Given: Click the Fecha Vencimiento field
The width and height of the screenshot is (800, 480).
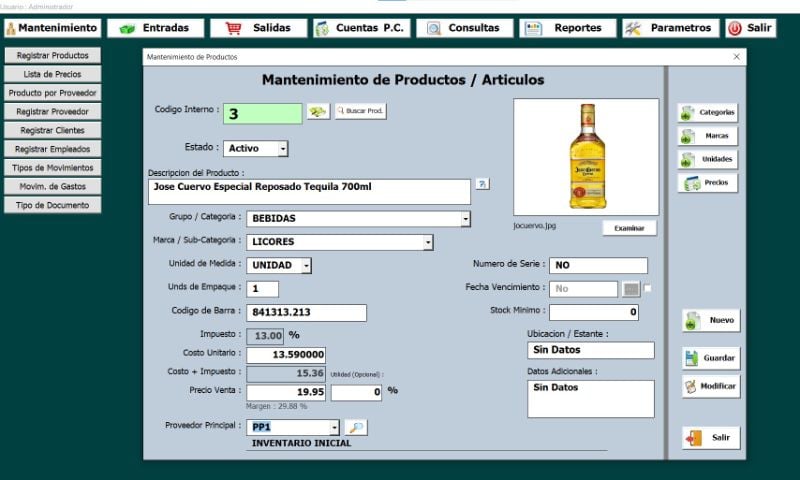Looking at the screenshot, I should coord(583,289).
